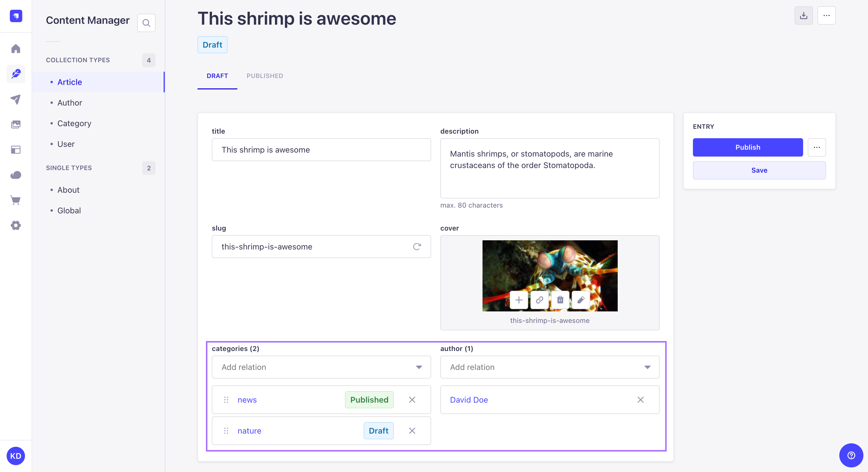
Task: Click the Publish button for this entry
Action: [747, 147]
